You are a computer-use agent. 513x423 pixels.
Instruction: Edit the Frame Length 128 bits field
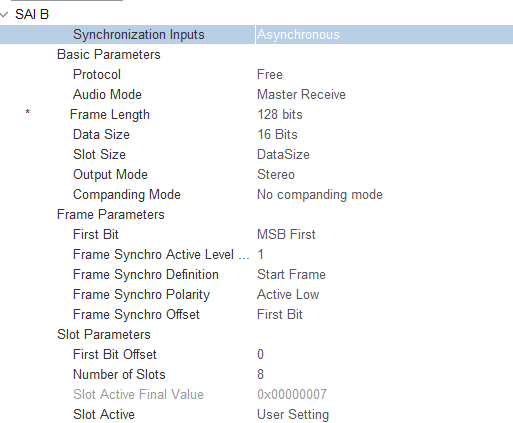(280, 115)
